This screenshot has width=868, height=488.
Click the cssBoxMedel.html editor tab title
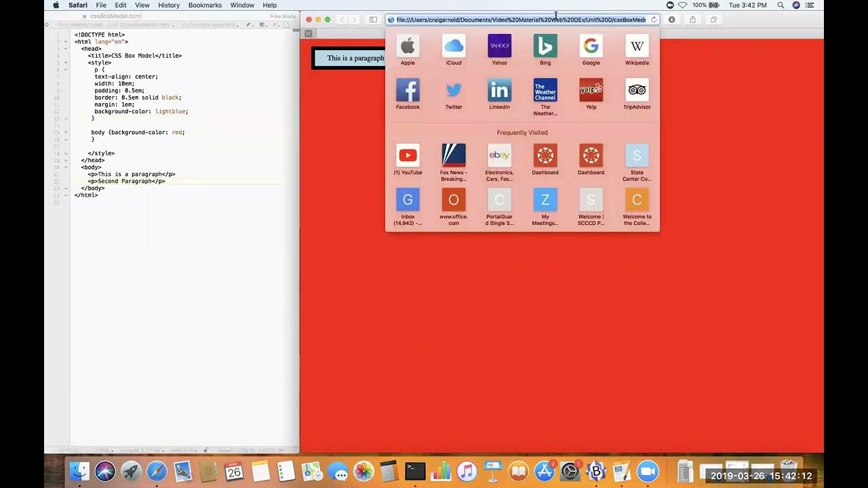tap(116, 16)
